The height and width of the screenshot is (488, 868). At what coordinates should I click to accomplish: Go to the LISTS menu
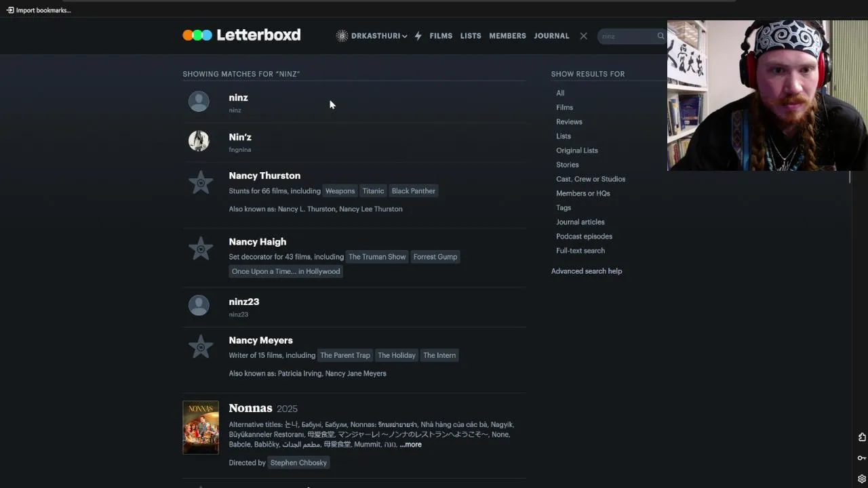tap(471, 36)
